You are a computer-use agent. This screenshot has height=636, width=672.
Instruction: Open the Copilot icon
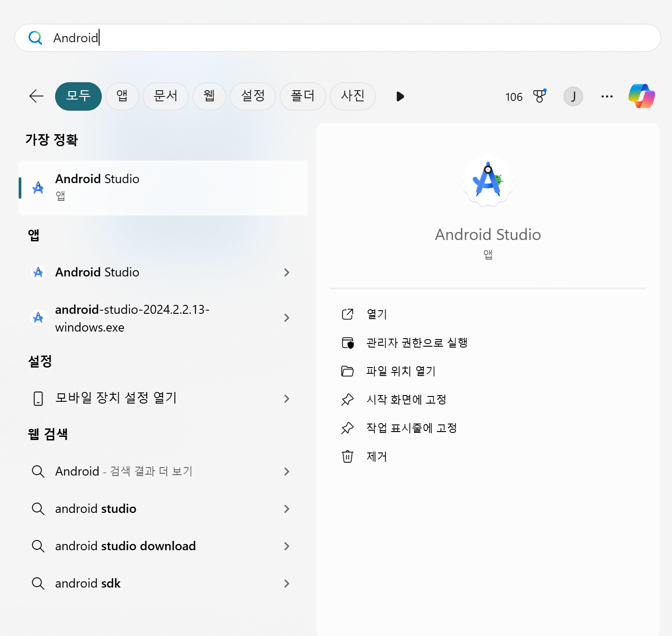coord(641,96)
